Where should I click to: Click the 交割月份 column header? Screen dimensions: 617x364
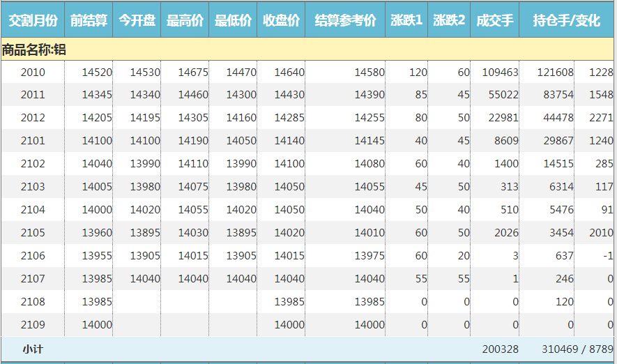[32, 21]
